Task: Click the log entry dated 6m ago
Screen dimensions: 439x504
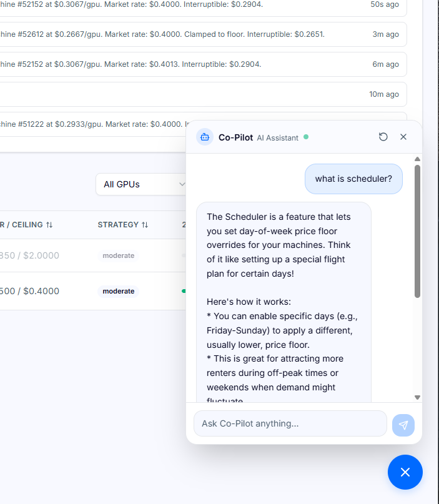Action: pyautogui.click(x=203, y=64)
